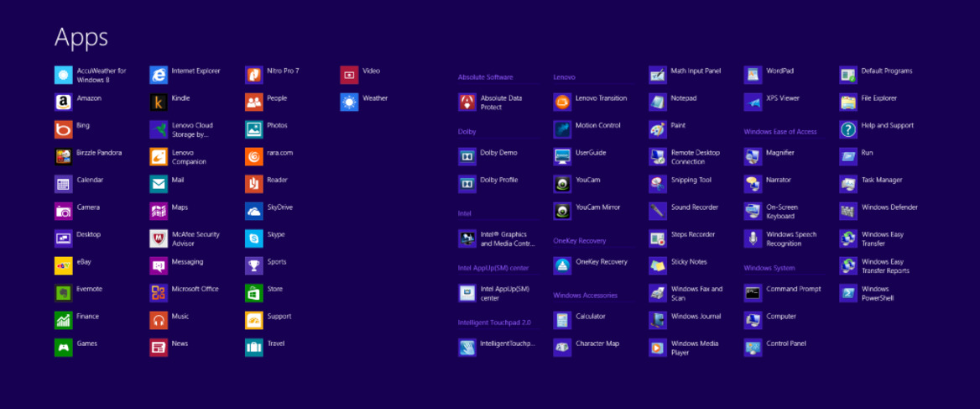Open the Weather app icon
Screen dimensions: 980x409
tap(349, 102)
